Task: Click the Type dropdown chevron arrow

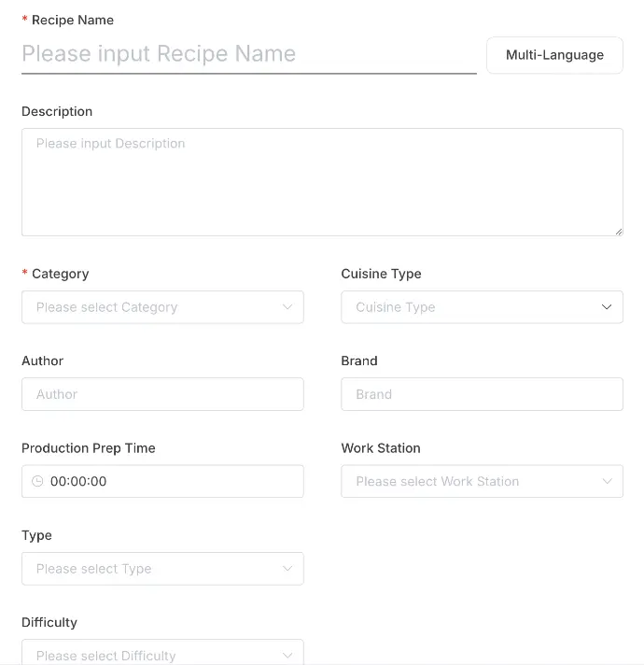Action: (287, 569)
